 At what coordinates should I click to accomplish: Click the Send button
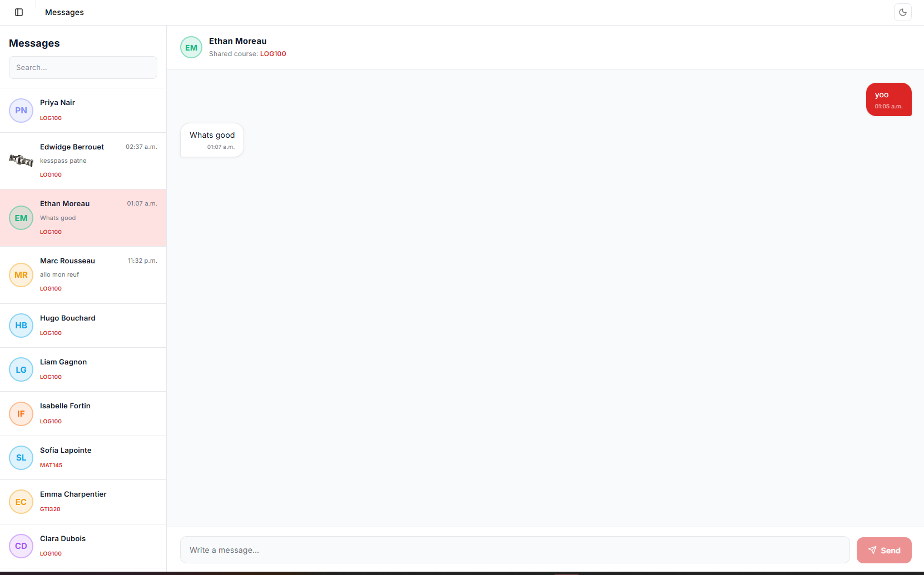coord(884,550)
